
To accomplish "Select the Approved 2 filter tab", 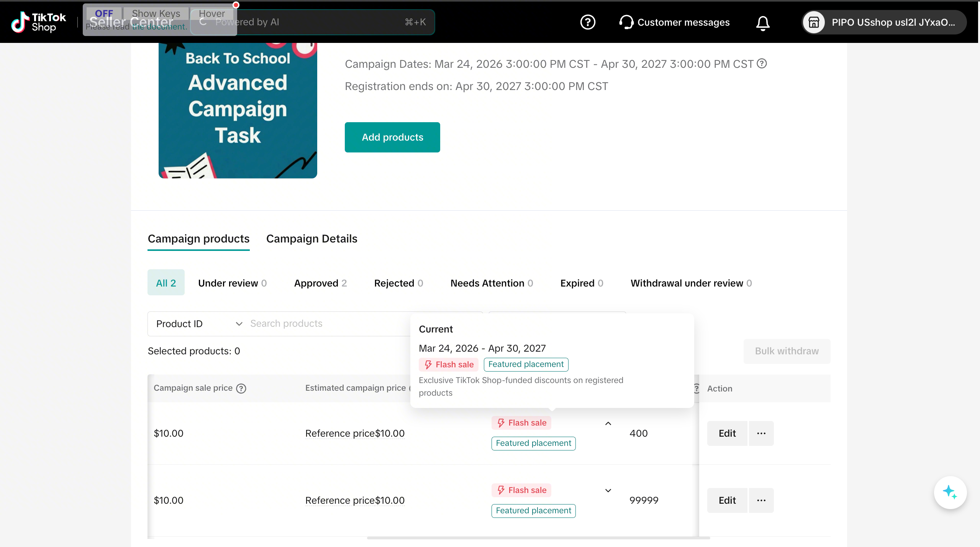I will (320, 283).
